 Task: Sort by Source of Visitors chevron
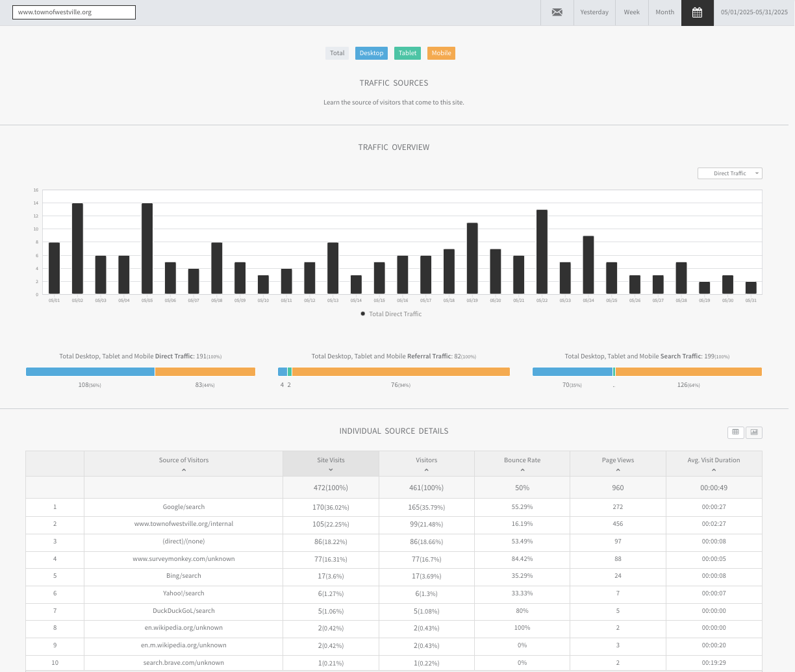184,469
